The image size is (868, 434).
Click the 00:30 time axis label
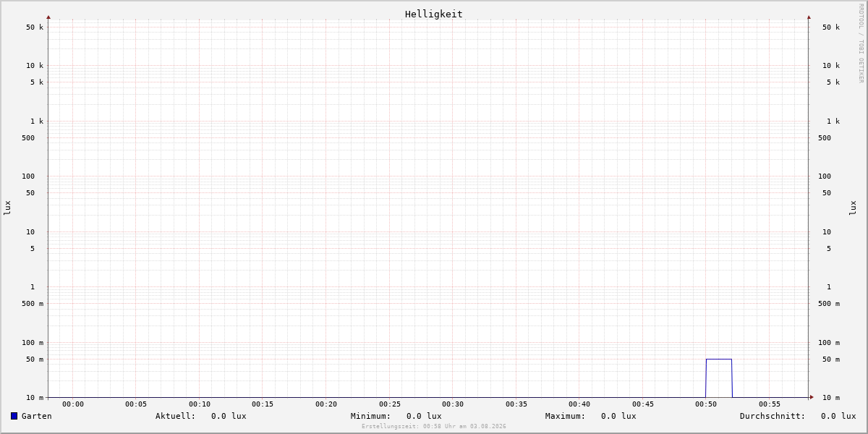(453, 404)
